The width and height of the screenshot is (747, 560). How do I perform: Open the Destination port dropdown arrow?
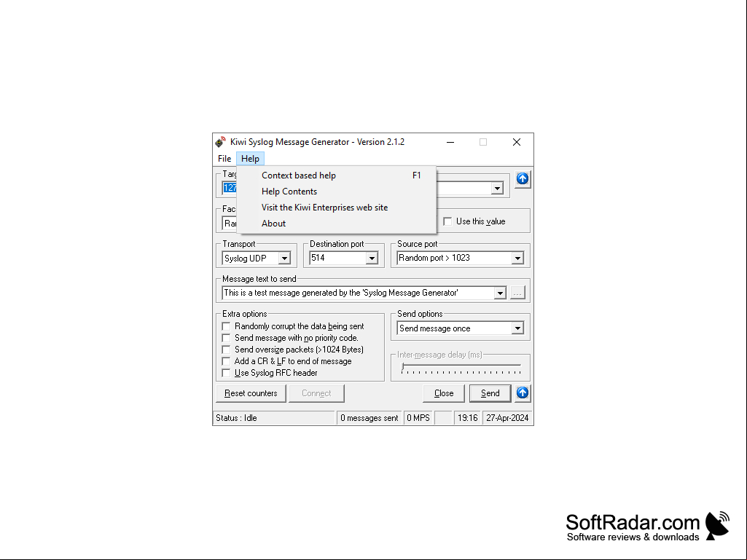[372, 258]
